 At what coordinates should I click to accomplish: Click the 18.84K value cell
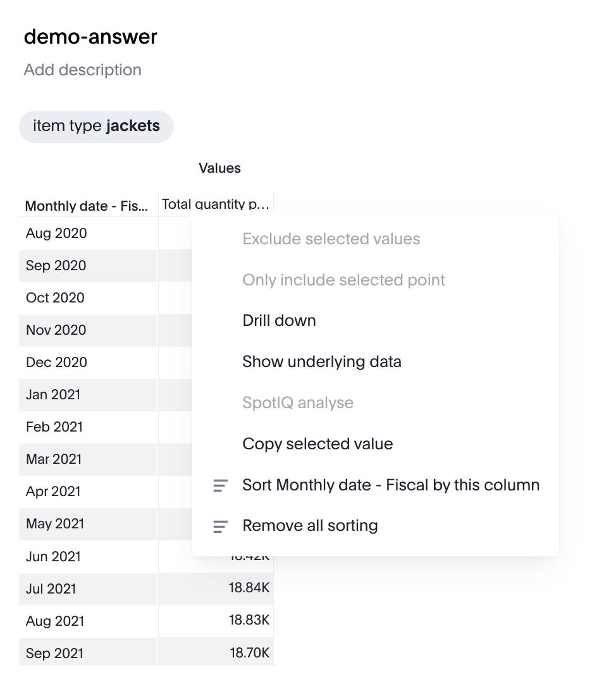[x=249, y=588]
